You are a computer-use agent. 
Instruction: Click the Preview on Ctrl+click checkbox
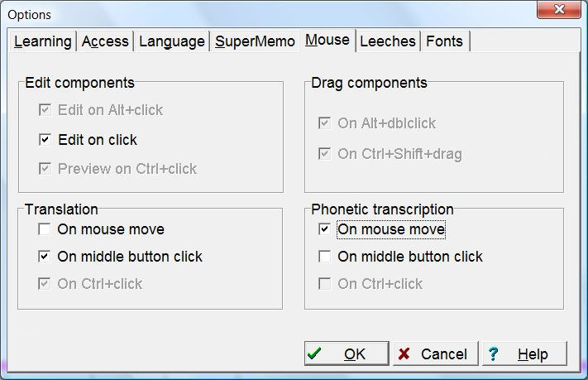tap(45, 169)
